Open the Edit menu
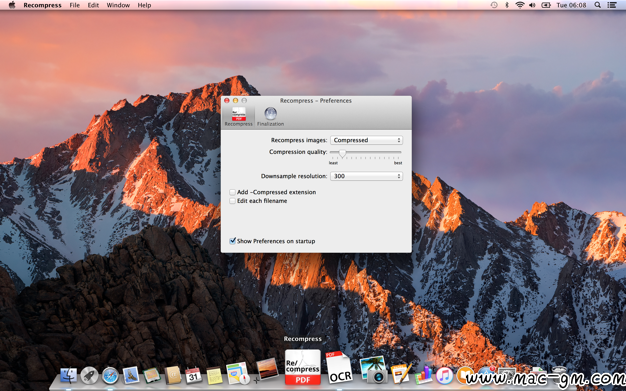This screenshot has width=626, height=391. 93,5
